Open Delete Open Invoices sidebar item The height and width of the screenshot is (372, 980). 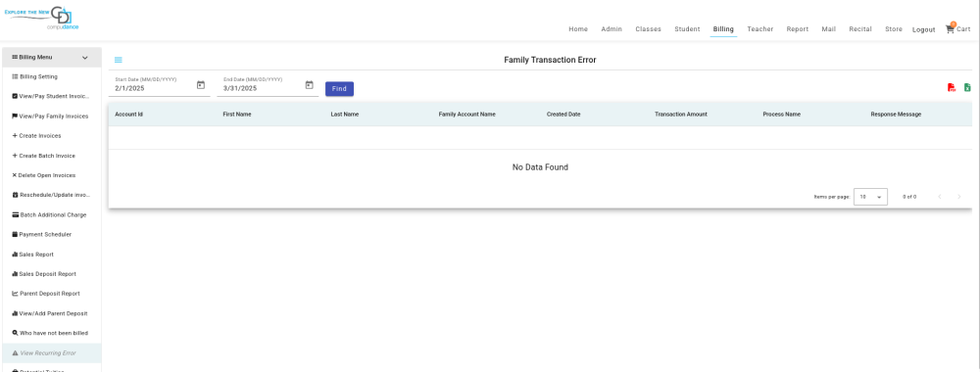point(52,175)
